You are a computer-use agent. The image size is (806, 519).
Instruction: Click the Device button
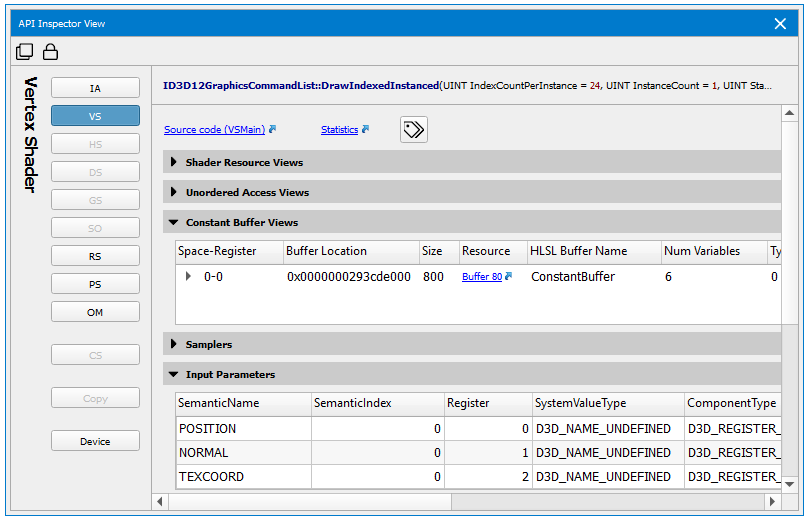pyautogui.click(x=95, y=441)
